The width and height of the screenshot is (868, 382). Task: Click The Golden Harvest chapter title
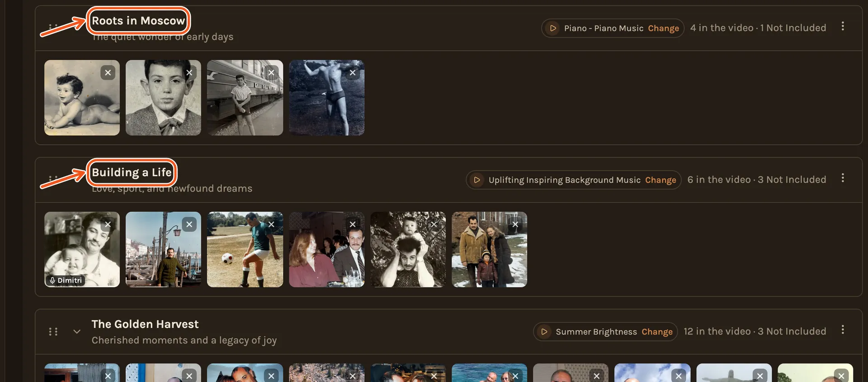click(145, 324)
